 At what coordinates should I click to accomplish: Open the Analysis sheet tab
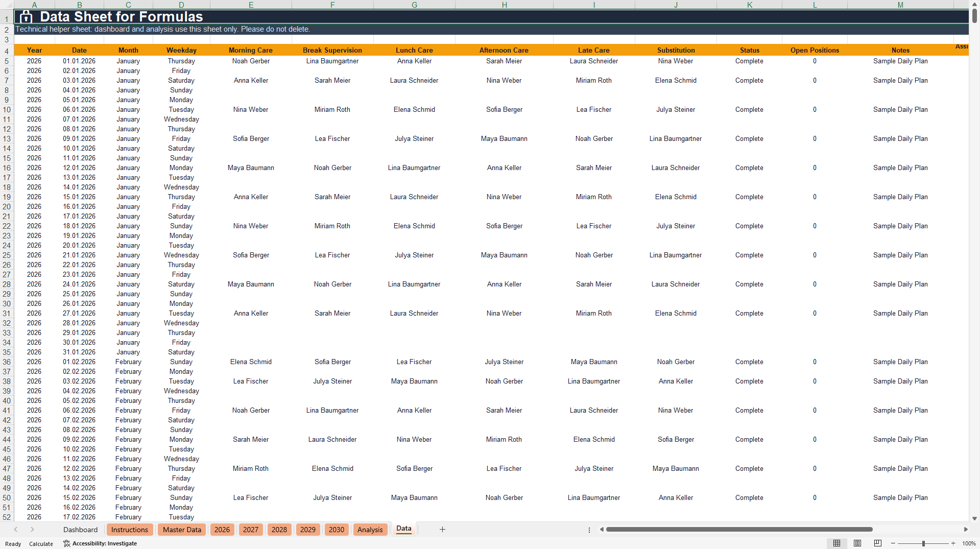(370, 530)
